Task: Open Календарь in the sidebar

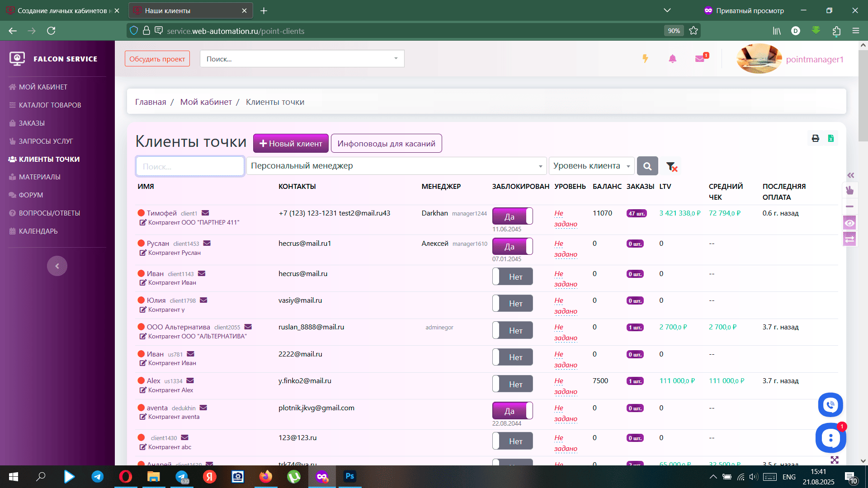Action: (38, 231)
